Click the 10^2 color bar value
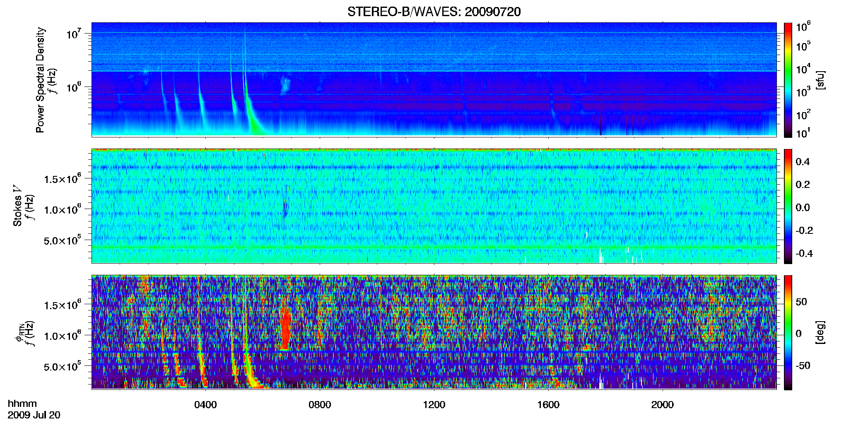 point(803,115)
